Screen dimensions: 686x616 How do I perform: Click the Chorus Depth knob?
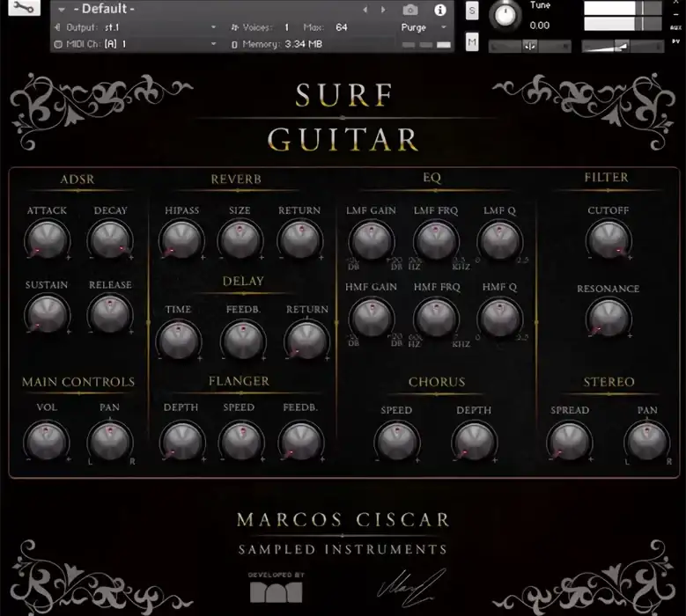pyautogui.click(x=474, y=441)
